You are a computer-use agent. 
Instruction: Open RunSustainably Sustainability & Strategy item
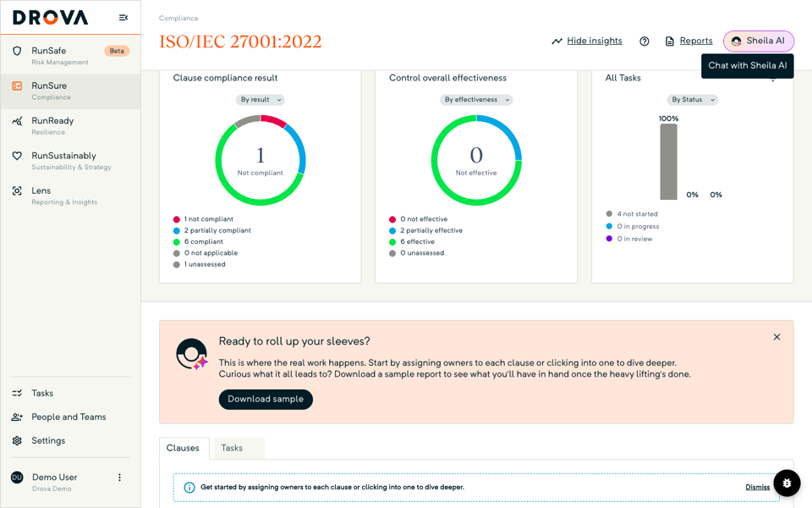point(70,161)
